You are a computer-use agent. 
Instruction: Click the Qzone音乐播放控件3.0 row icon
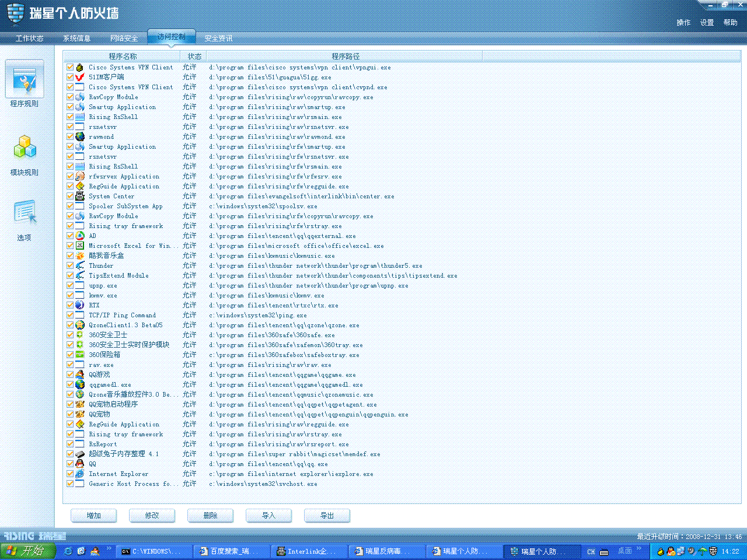[x=80, y=394]
